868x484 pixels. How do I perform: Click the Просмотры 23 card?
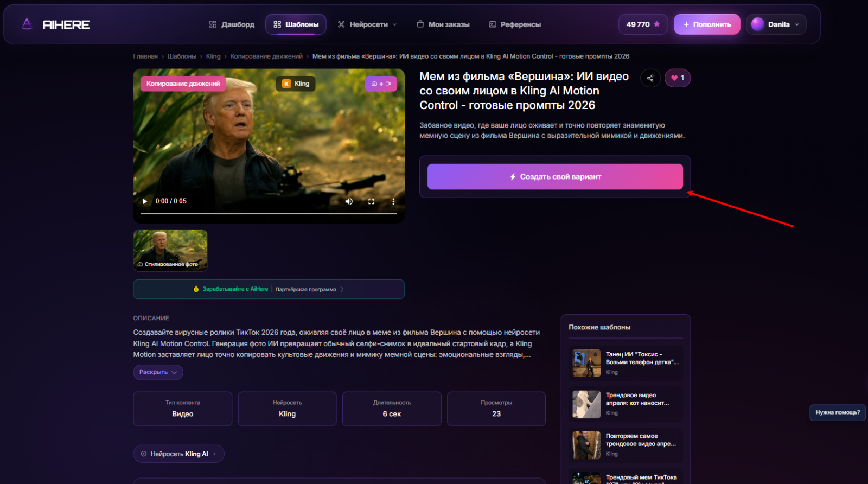point(496,409)
